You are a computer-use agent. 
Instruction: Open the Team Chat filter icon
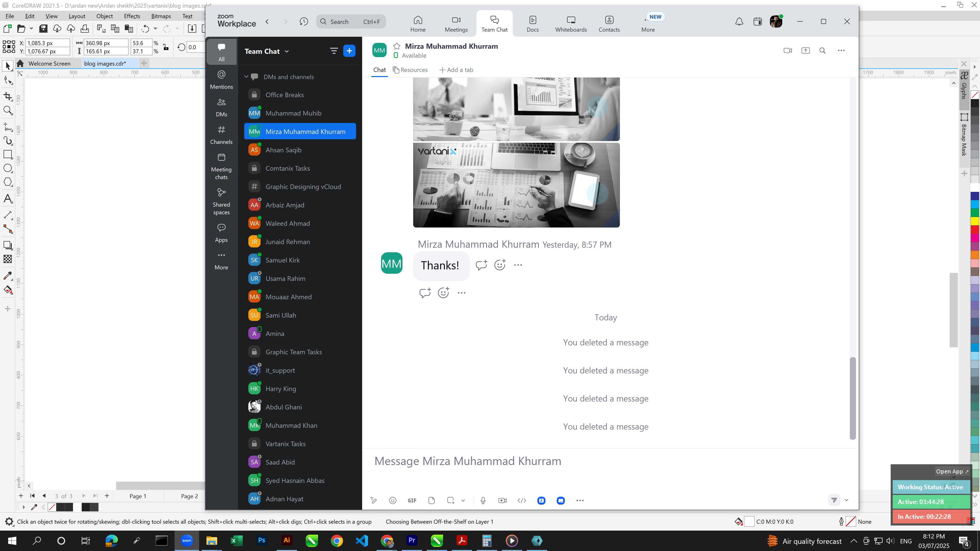click(x=334, y=51)
